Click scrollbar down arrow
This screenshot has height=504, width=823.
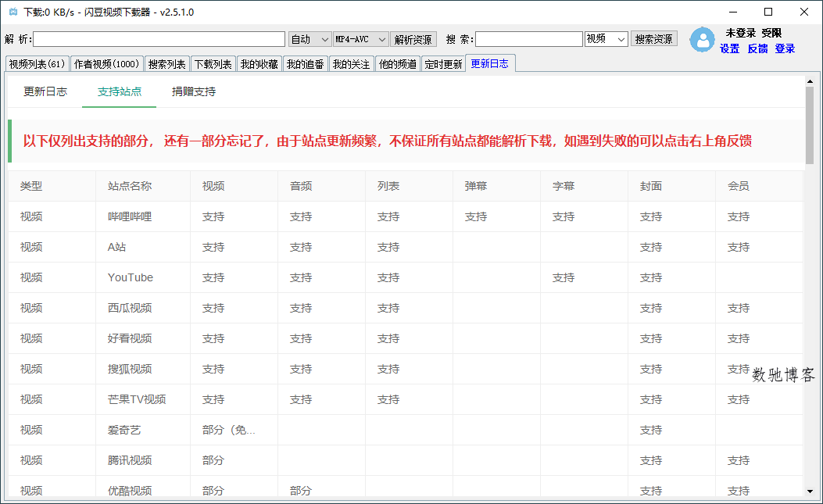pos(810,491)
